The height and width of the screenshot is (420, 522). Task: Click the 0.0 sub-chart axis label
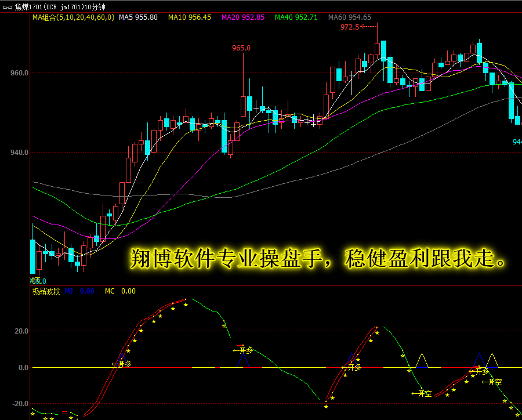(x=23, y=368)
